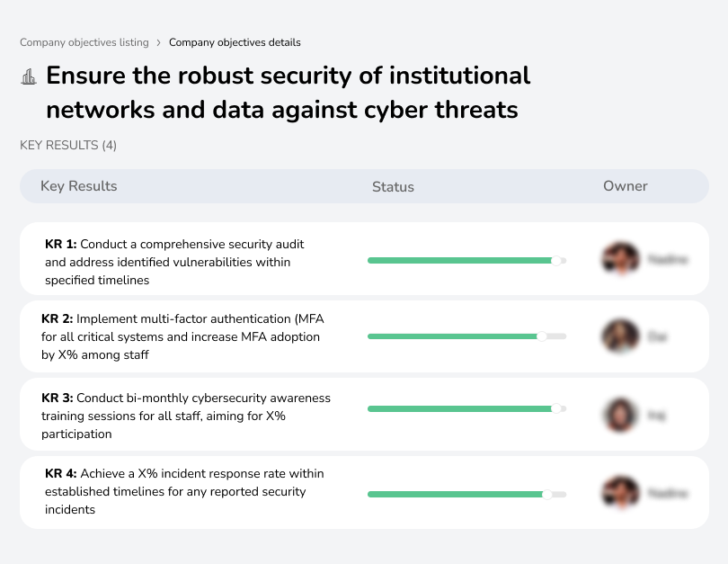
Task: Click the KR 2 progress slider handle
Action: tap(542, 336)
